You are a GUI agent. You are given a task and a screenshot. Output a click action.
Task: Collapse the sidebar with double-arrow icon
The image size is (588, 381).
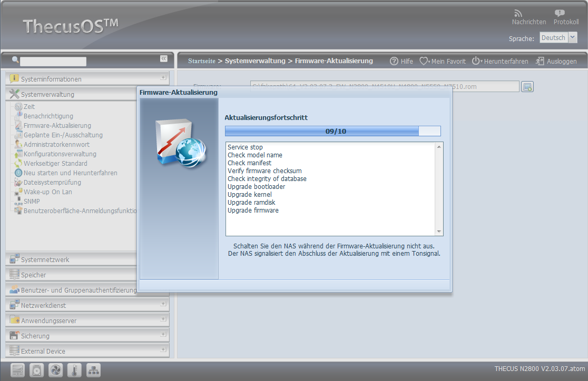pyautogui.click(x=163, y=58)
